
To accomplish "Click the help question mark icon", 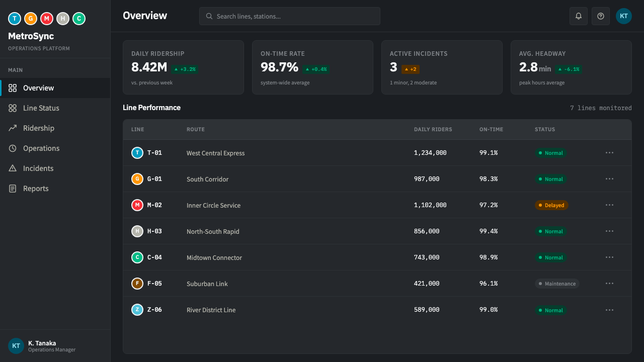I will coord(601,16).
